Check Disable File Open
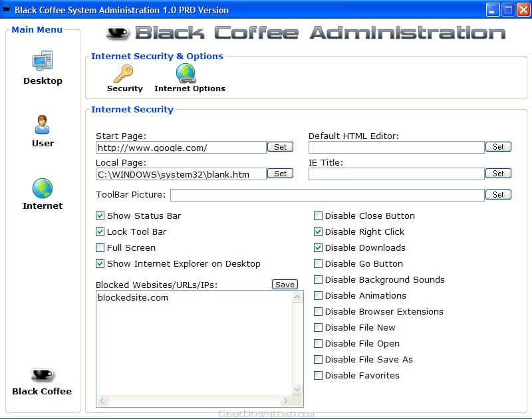Viewport: 532px width, 419px height. [318, 343]
